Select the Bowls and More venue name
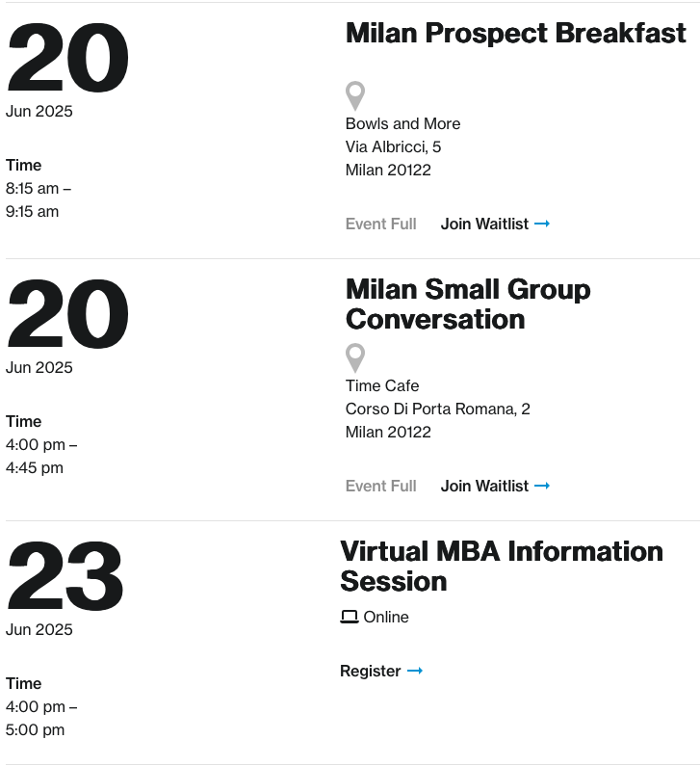The image size is (700, 766). (x=402, y=123)
